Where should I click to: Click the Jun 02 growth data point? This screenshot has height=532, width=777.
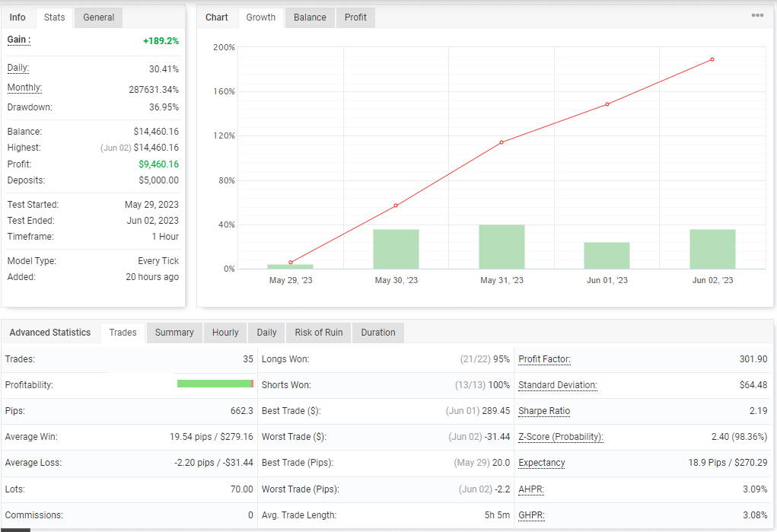(x=712, y=59)
